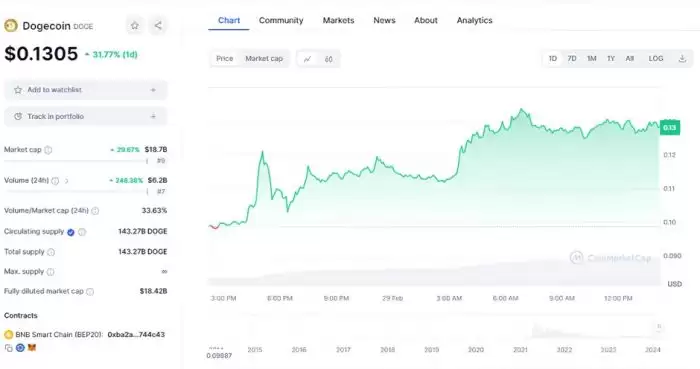Open the Market cap info icon
The image size is (700, 369).
click(x=48, y=150)
